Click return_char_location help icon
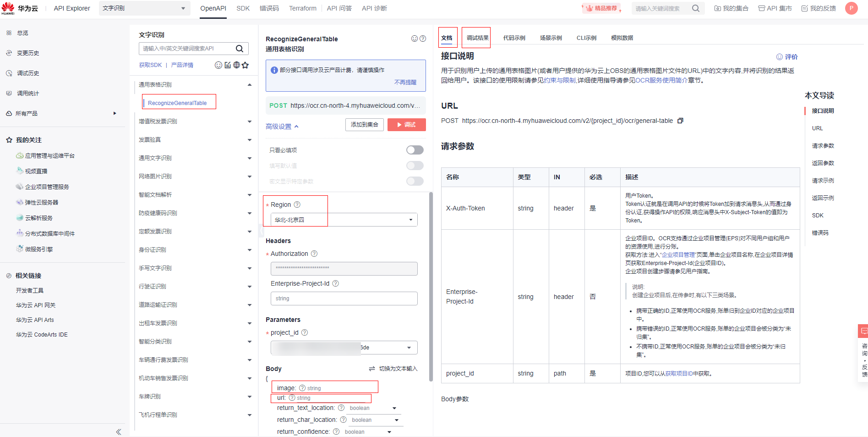This screenshot has height=437, width=868. coord(343,420)
